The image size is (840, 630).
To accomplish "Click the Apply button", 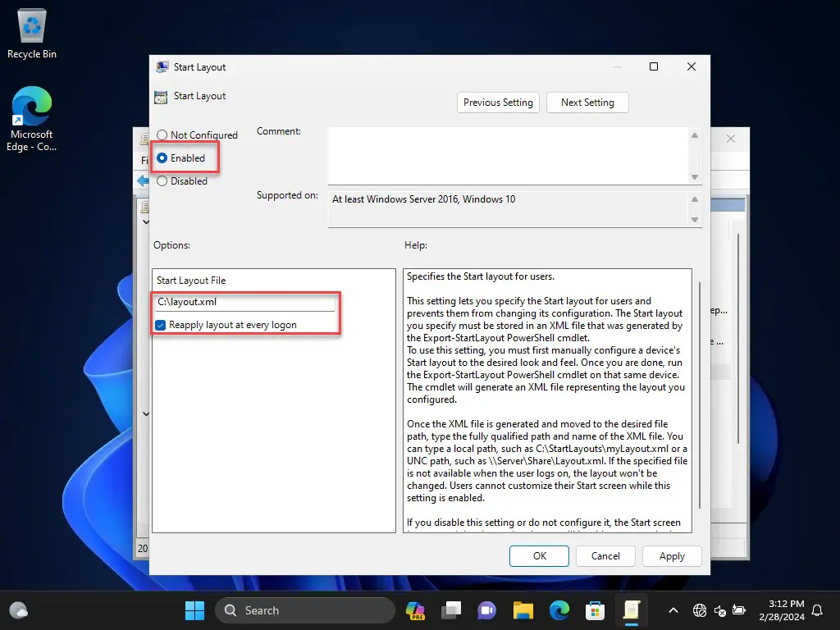I will tap(673, 556).
